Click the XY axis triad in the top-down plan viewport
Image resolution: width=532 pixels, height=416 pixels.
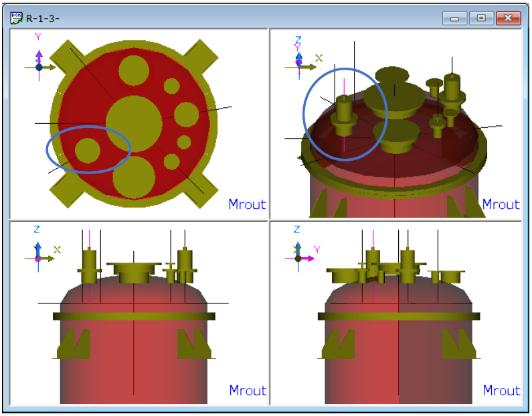click(x=39, y=57)
